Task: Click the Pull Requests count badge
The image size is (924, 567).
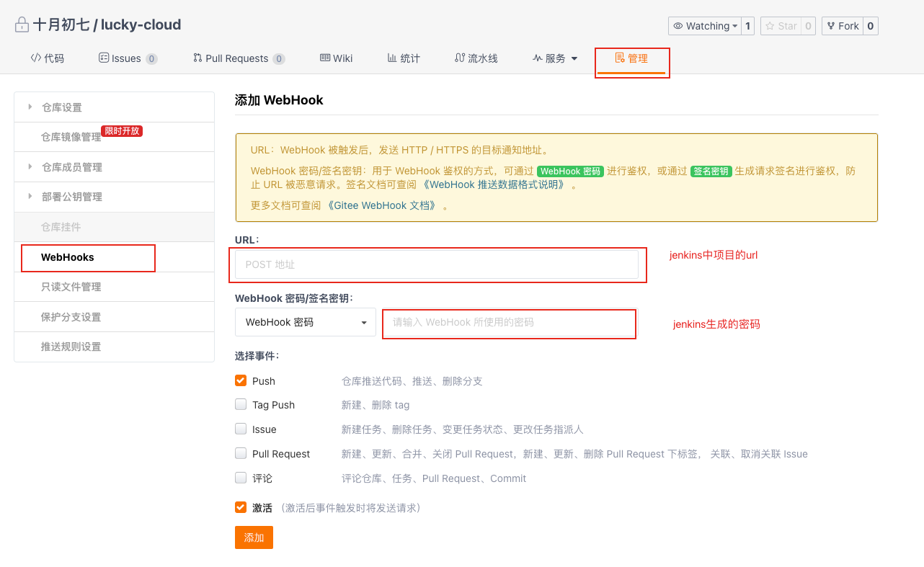Action: (279, 59)
